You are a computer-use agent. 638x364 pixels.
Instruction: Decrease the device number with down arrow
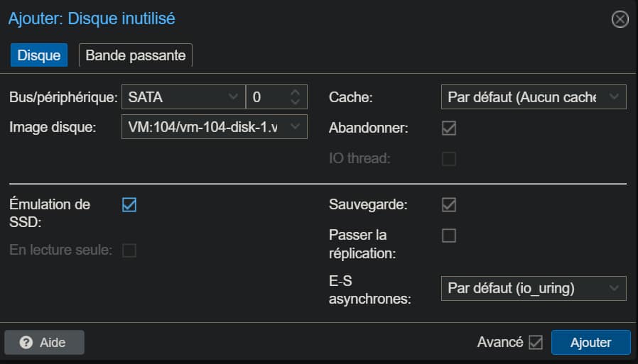tap(296, 101)
